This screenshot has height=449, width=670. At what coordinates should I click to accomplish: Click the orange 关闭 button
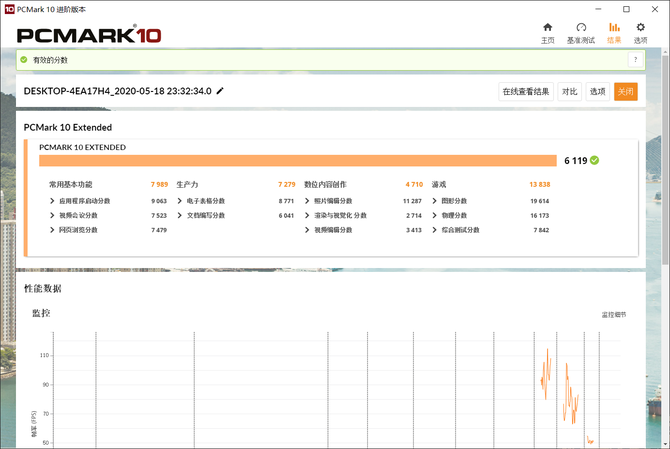[626, 91]
